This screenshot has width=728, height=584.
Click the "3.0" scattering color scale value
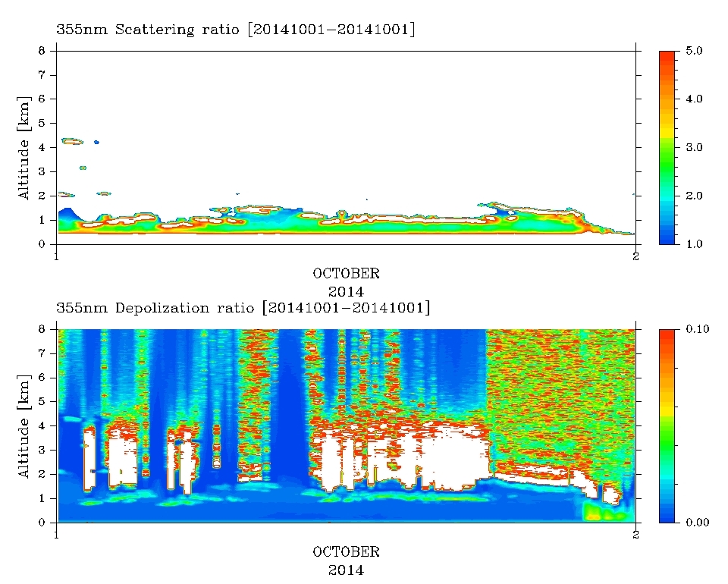click(694, 148)
